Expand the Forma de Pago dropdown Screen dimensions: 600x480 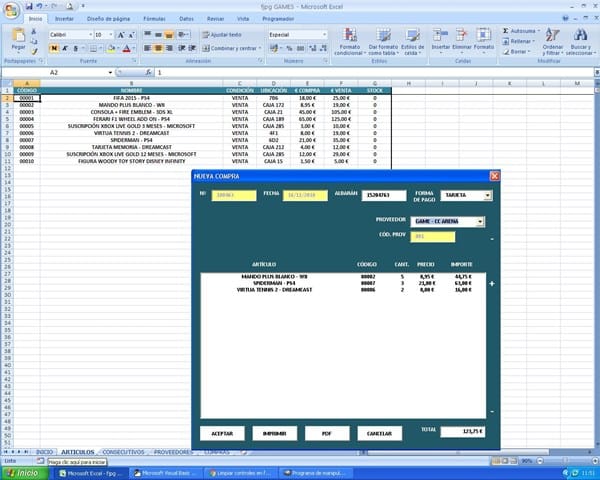[x=487, y=196]
